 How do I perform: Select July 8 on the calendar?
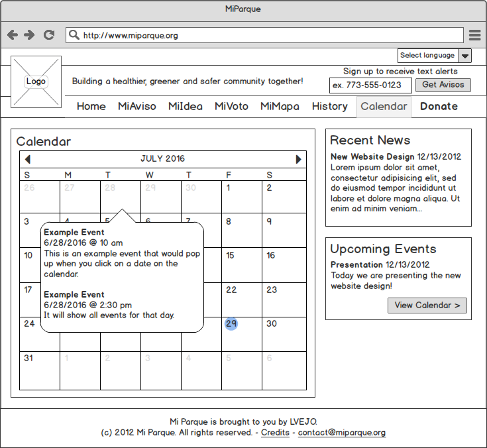tap(242, 230)
